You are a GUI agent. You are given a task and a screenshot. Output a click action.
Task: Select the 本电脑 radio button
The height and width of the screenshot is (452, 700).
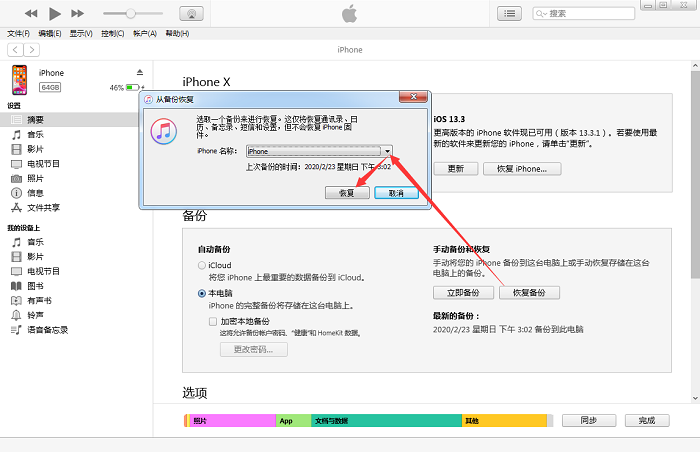(x=202, y=293)
